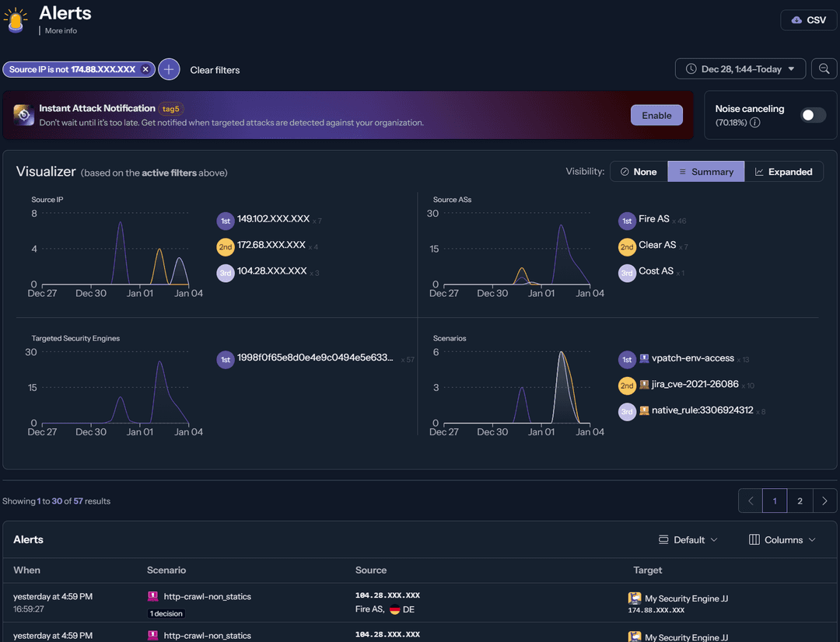
Task: Click the scenario icon beside vpatch-env-access
Action: [645, 359]
